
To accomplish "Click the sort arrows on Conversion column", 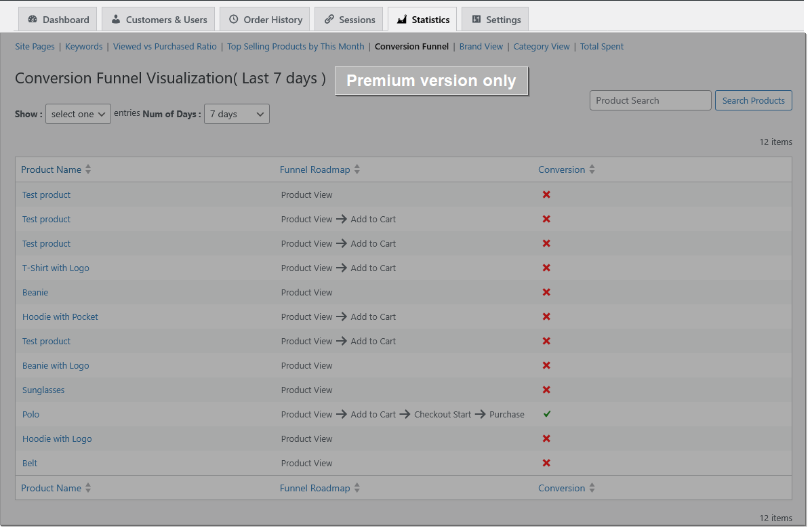I will (x=592, y=169).
